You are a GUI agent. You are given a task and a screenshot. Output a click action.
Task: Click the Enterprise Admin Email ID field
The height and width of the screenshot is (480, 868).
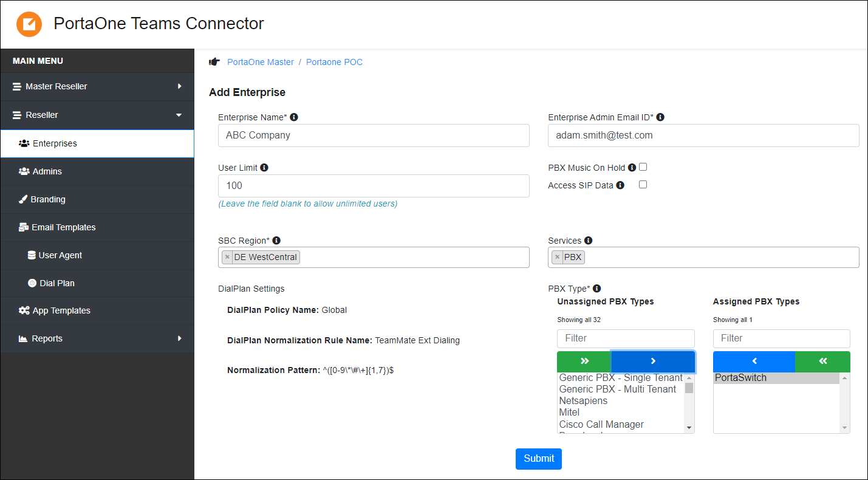[703, 135]
